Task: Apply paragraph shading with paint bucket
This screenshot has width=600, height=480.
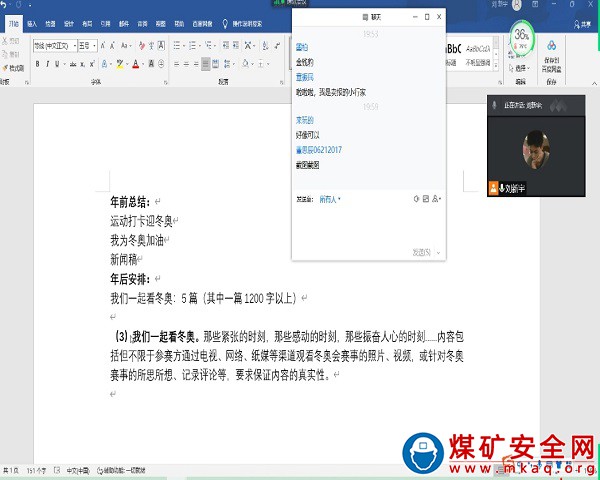Action: [x=245, y=64]
